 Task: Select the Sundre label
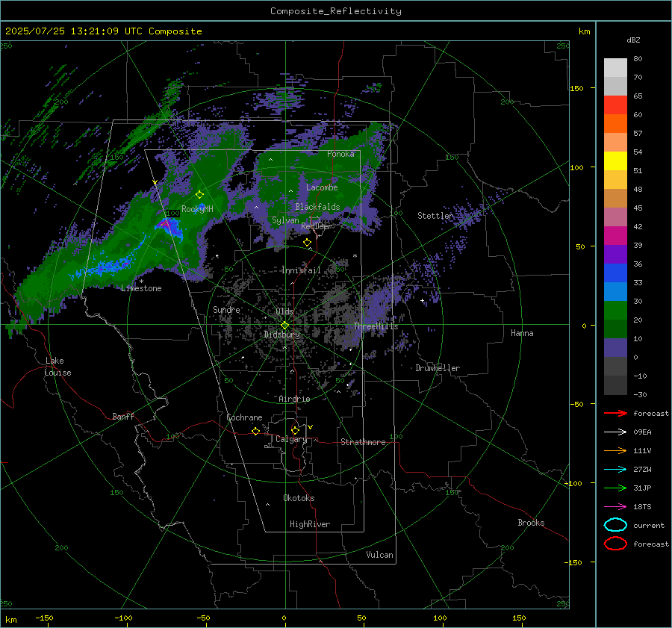226,309
